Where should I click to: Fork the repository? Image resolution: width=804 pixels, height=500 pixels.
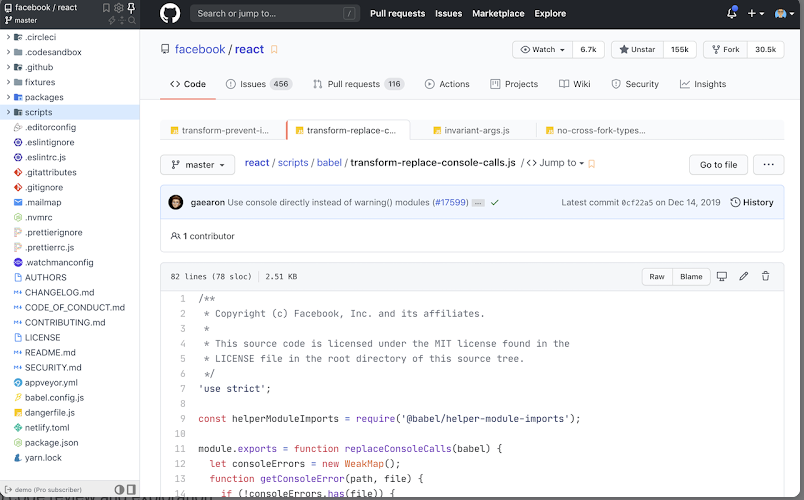click(x=726, y=50)
